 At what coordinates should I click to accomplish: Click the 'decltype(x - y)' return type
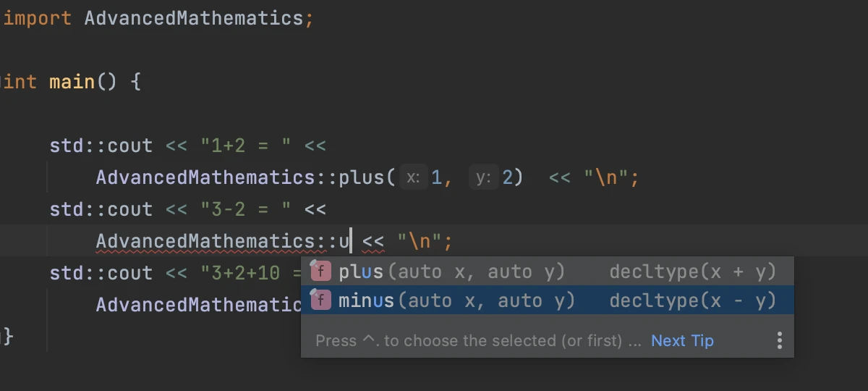click(693, 300)
